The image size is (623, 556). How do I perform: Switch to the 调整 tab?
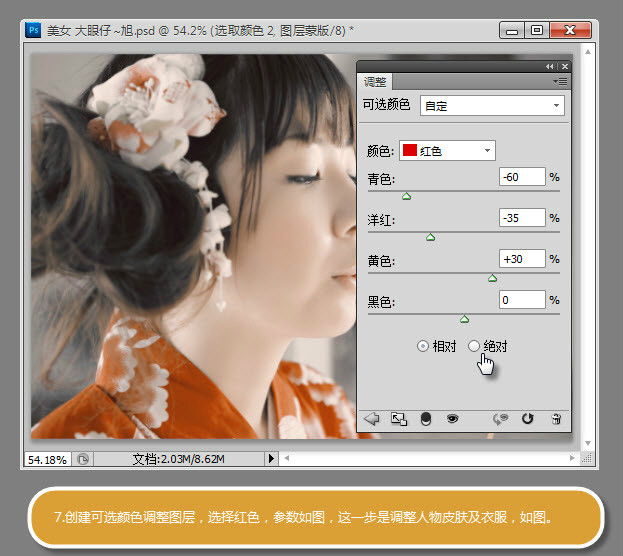(x=375, y=82)
